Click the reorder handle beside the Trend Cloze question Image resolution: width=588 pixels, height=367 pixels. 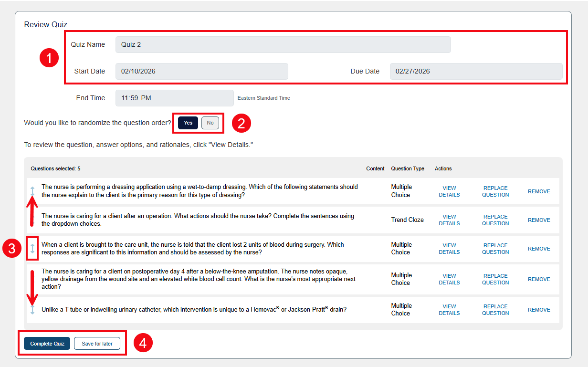32,220
